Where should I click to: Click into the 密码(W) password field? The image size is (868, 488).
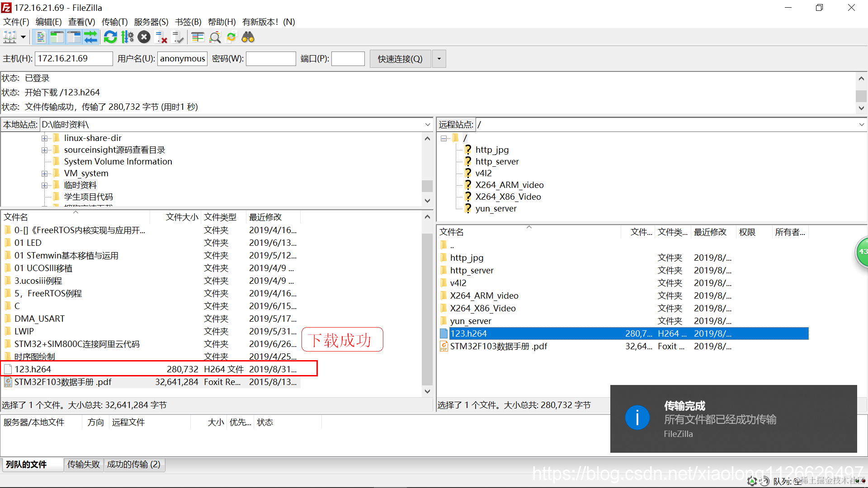271,59
